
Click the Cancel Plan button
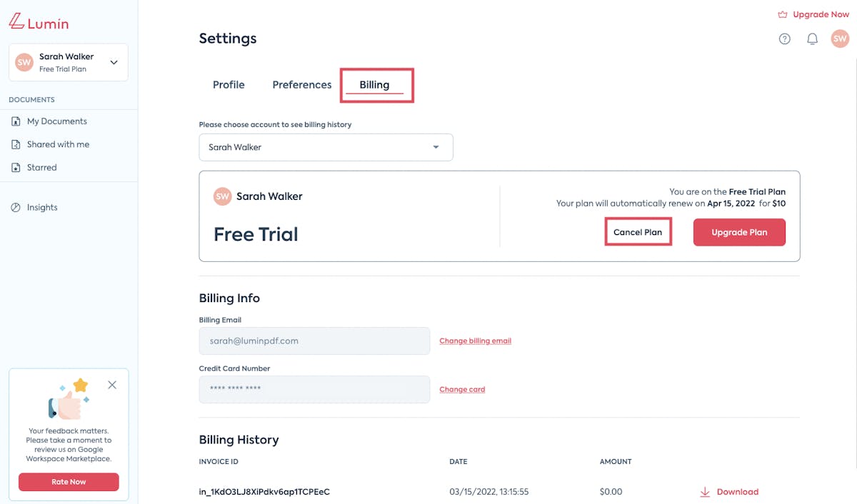tap(638, 232)
